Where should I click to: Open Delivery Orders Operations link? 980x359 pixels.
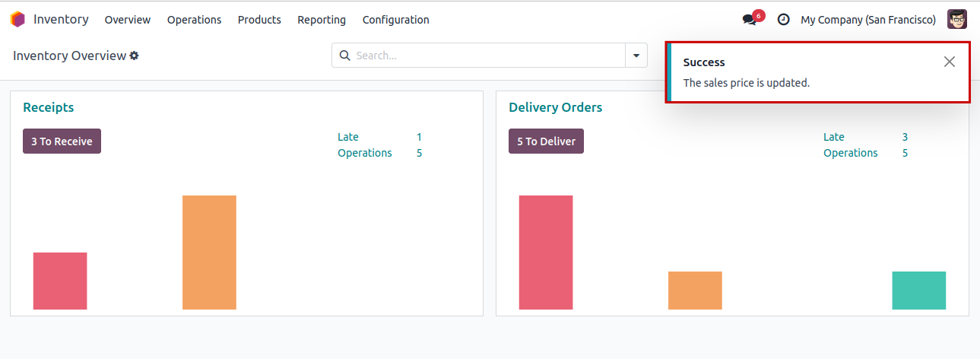click(x=850, y=153)
